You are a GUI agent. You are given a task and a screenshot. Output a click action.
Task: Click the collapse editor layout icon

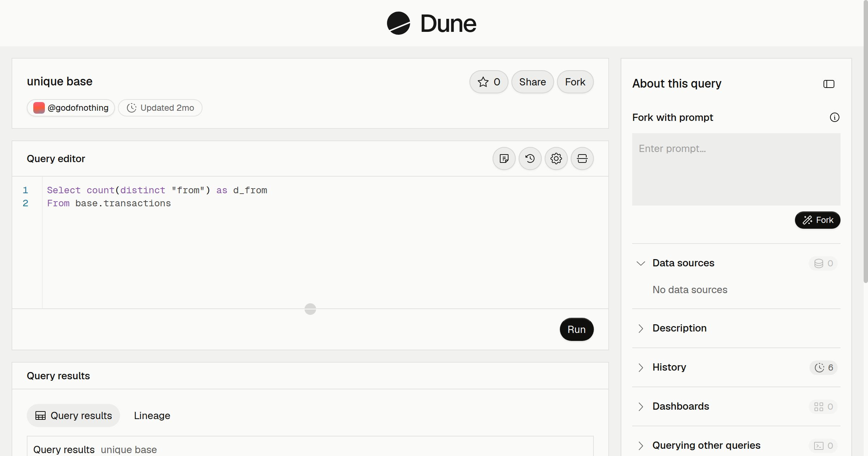click(x=582, y=159)
